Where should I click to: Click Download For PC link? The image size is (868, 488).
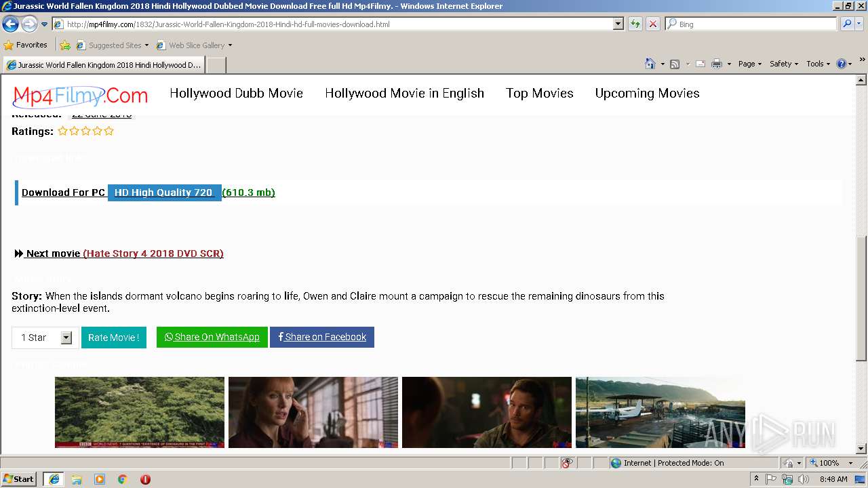(63, 192)
